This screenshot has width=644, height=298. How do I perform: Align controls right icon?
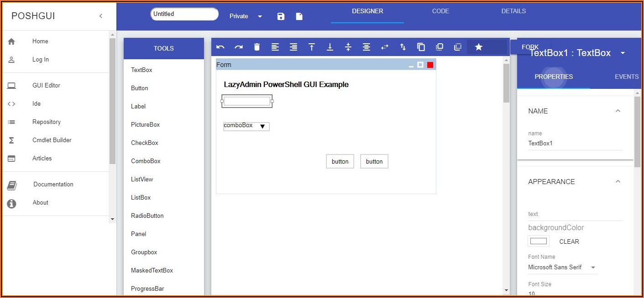[x=293, y=47]
